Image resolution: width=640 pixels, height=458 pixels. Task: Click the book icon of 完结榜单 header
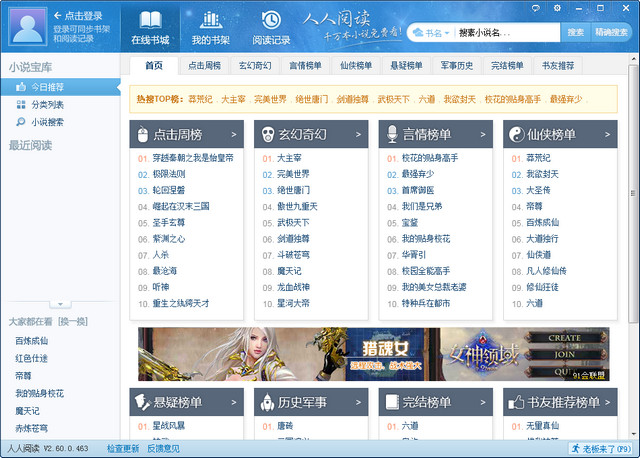click(392, 402)
